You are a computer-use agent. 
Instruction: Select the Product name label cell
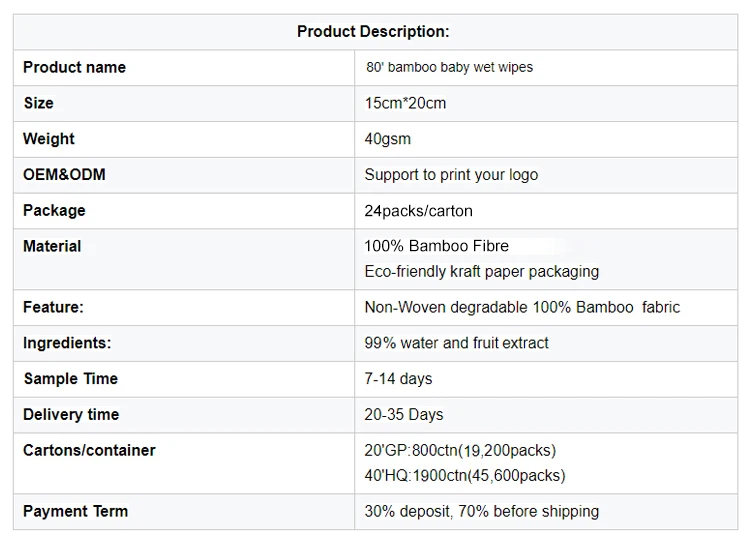click(74, 68)
